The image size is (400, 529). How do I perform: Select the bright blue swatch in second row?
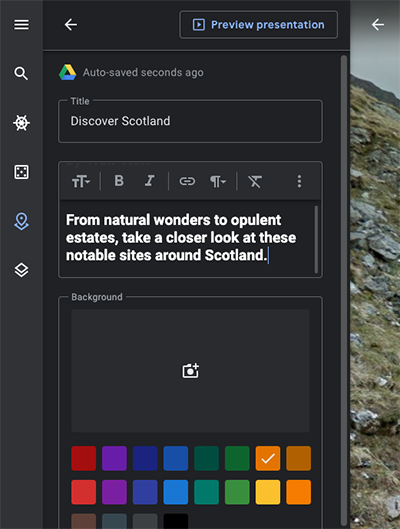click(176, 492)
